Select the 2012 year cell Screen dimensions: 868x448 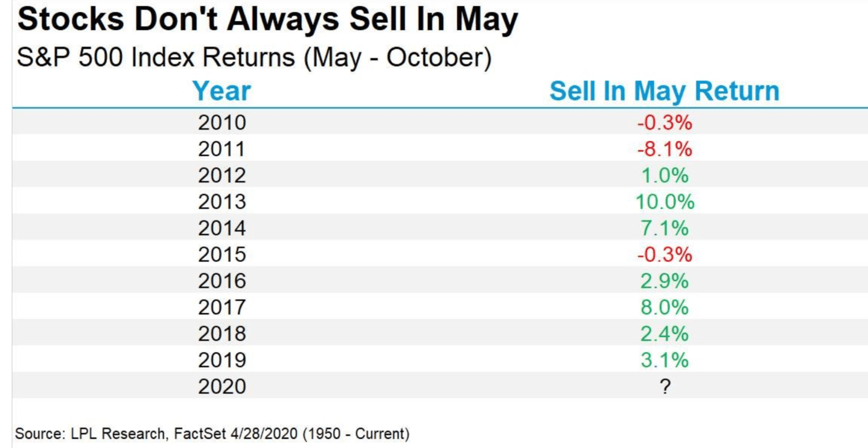[x=222, y=175]
